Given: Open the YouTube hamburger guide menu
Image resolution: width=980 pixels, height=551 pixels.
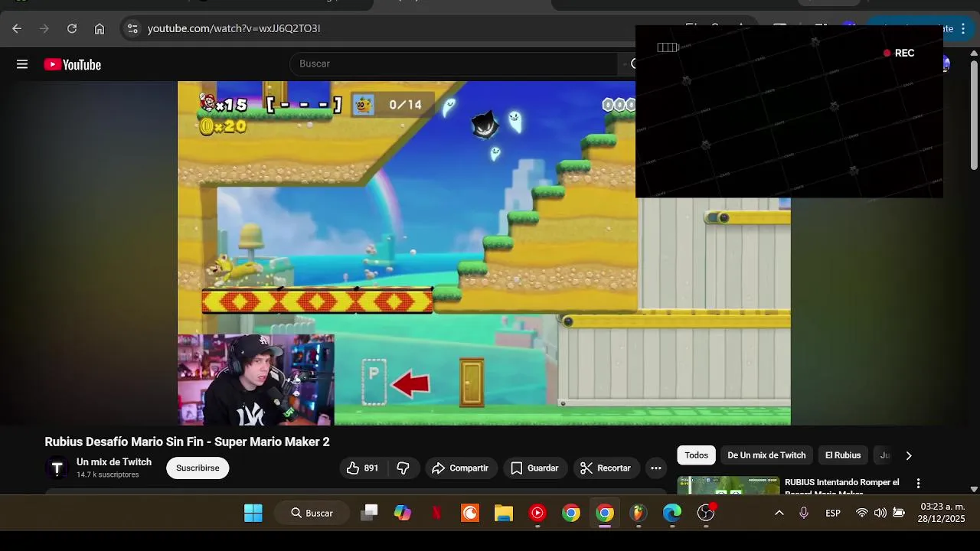Looking at the screenshot, I should coord(22,64).
